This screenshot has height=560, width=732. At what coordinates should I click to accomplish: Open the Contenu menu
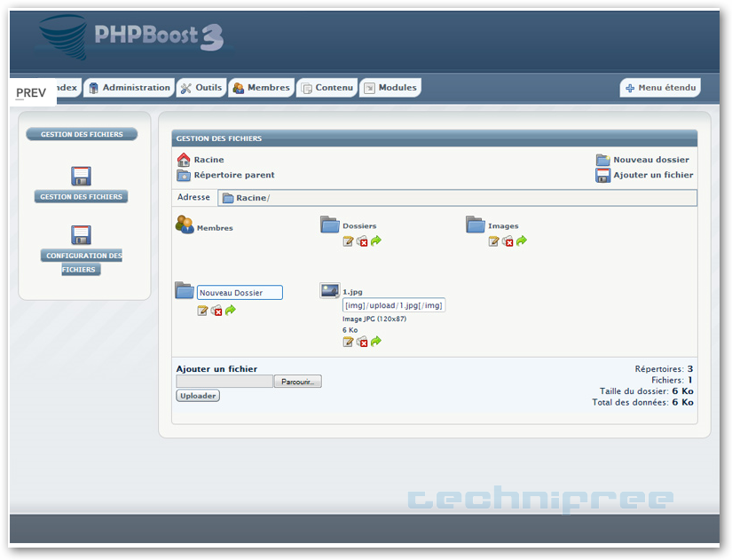327,88
